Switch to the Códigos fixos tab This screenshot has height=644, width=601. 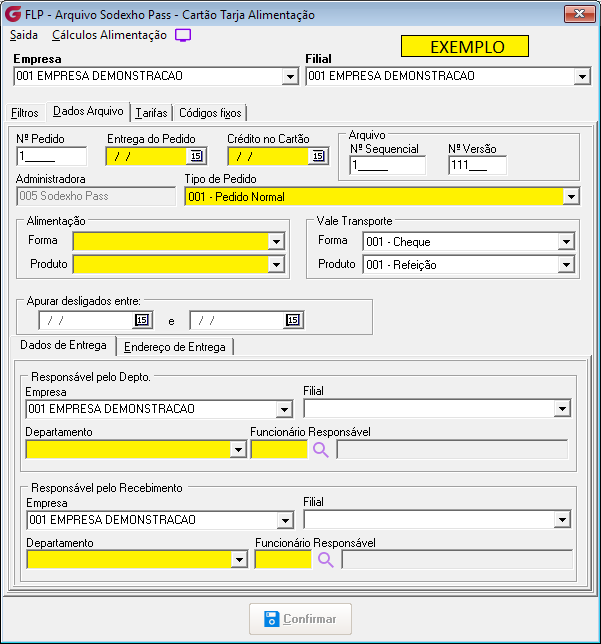pyautogui.click(x=210, y=113)
